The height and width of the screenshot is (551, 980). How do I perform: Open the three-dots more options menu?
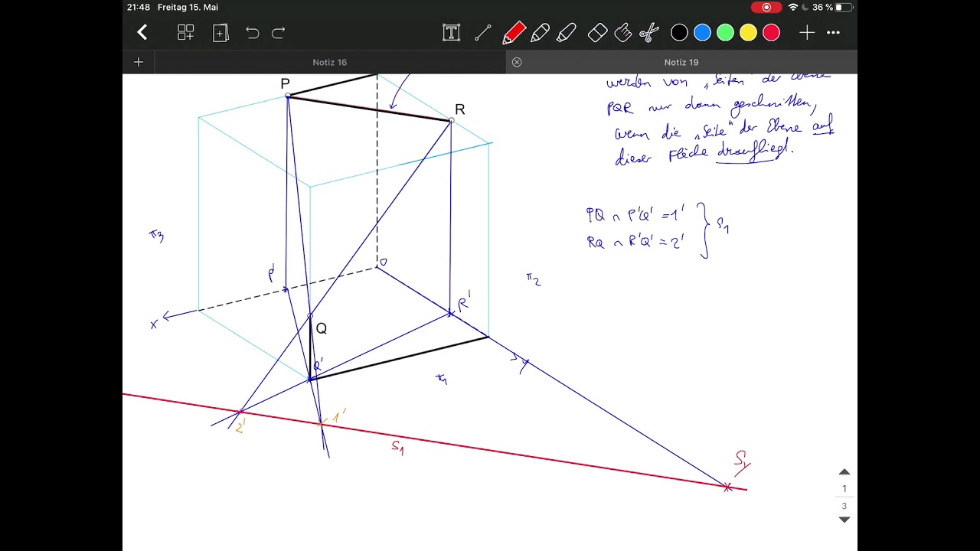coord(834,33)
